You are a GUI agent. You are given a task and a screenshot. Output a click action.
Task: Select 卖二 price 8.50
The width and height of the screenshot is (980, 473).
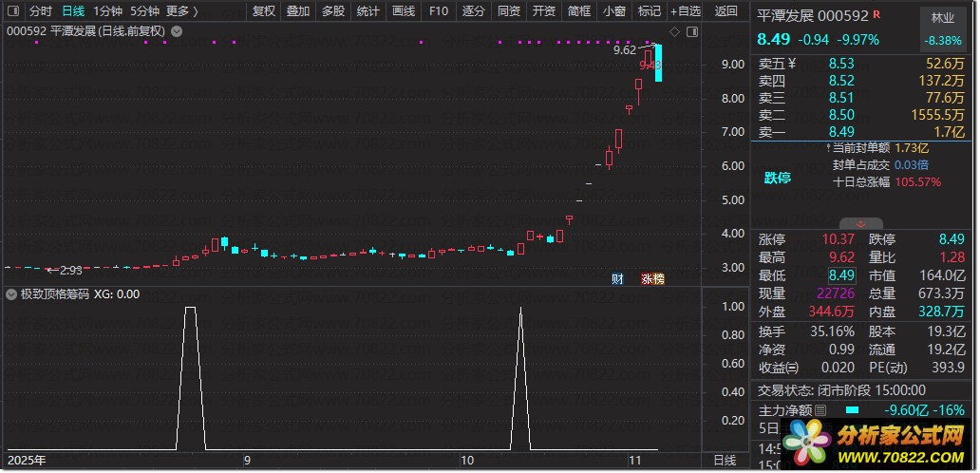tap(841, 115)
